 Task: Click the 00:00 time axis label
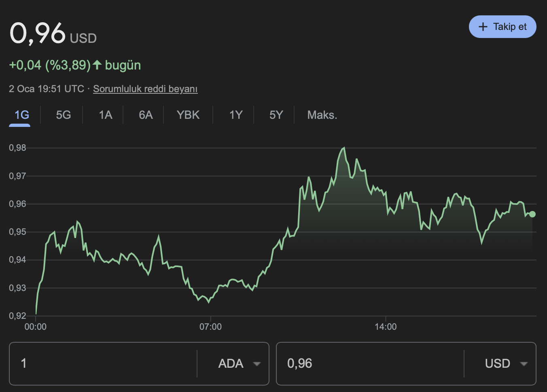tap(36, 327)
